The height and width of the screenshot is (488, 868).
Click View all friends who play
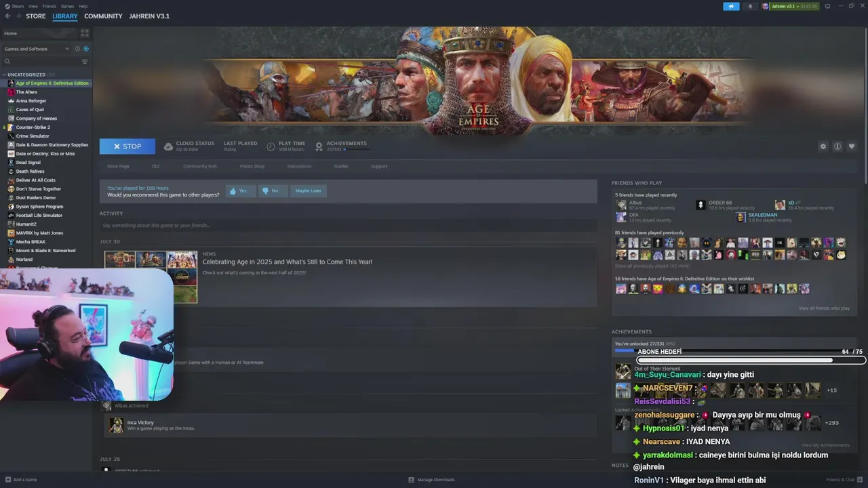click(824, 308)
